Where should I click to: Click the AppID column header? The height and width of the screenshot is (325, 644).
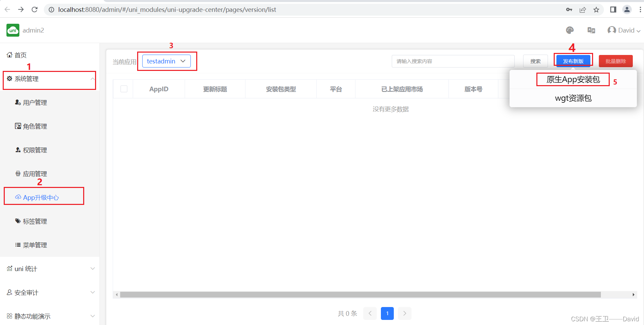tap(159, 89)
